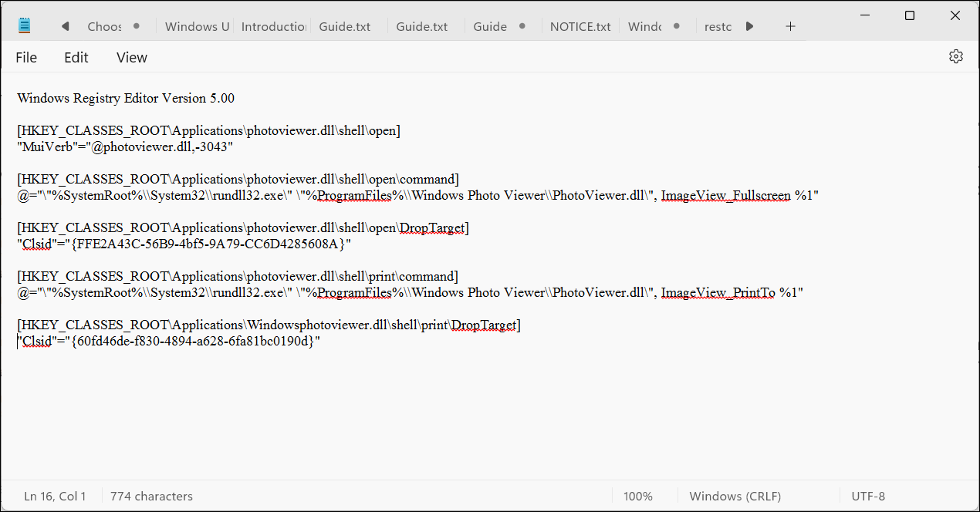Switch to the Windows U tab
This screenshot has width=980, height=512.
pyautogui.click(x=198, y=26)
